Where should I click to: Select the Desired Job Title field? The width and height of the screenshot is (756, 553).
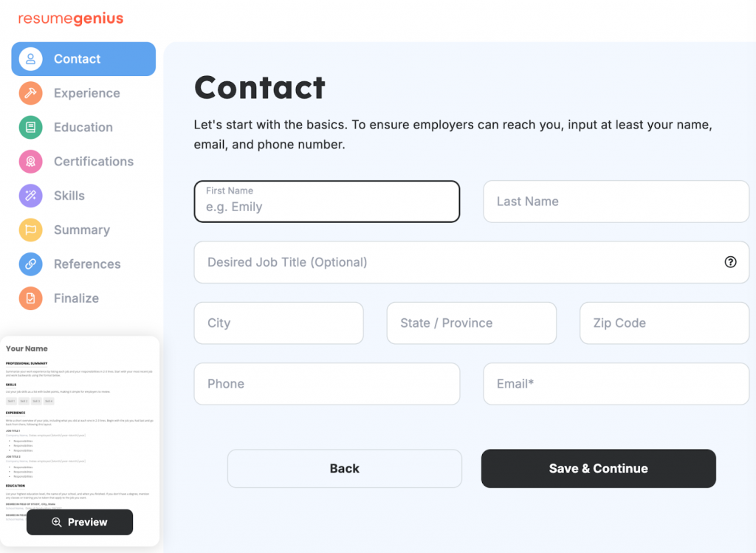coord(458,262)
